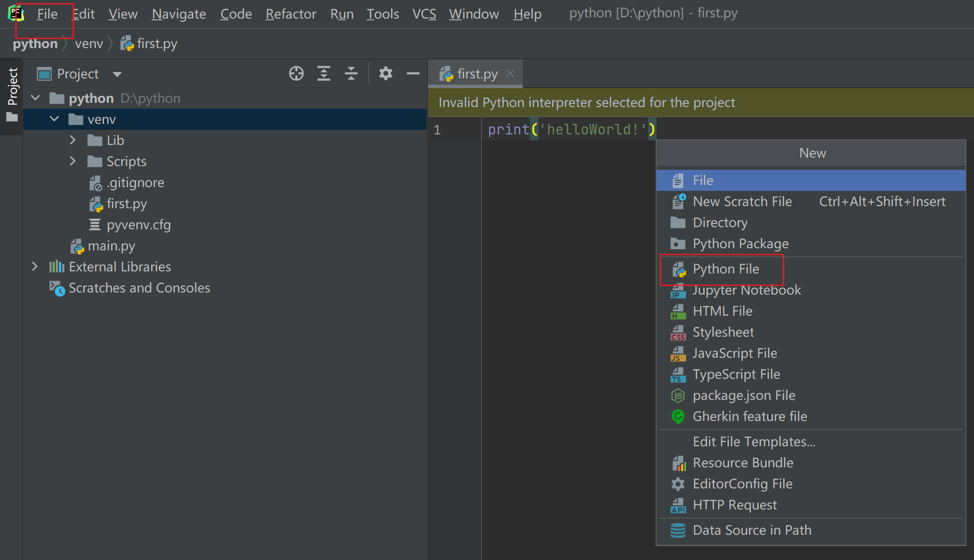Expand the Lib folder chevron
Viewport: 974px width, 560px height.
tap(73, 140)
